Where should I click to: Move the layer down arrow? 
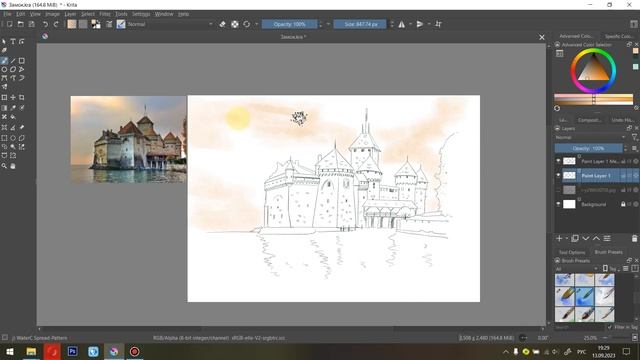[586, 238]
